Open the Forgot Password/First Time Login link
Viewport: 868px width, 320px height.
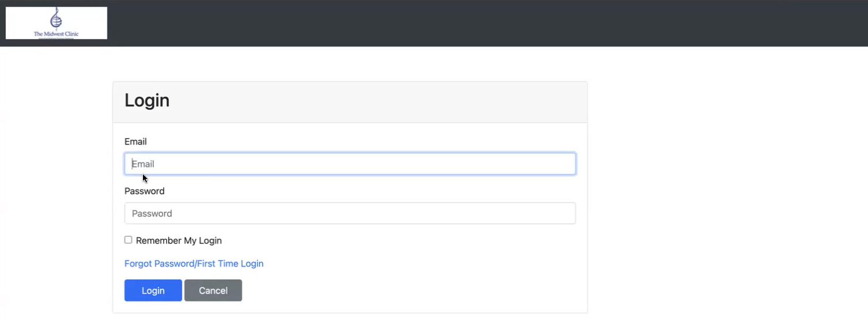pyautogui.click(x=194, y=264)
